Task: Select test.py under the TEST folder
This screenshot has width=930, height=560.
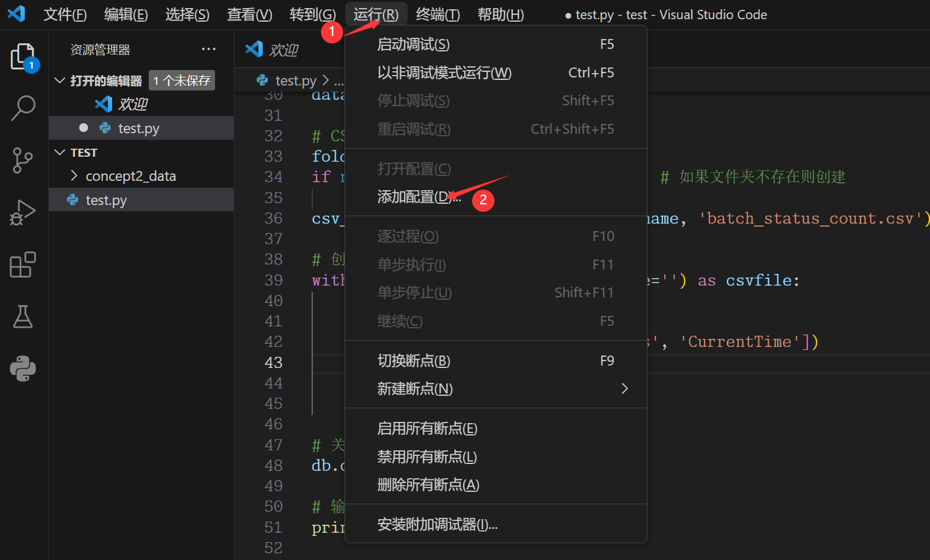Action: (139, 199)
